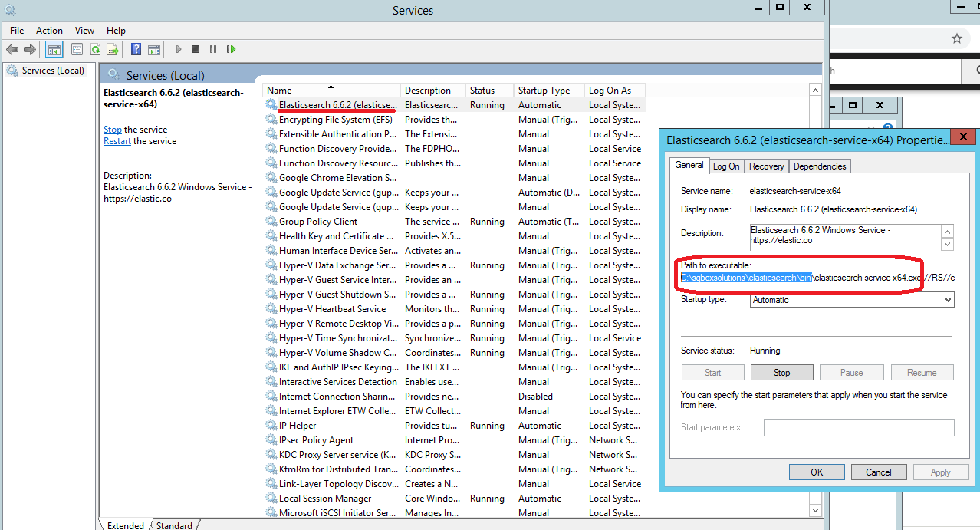Click Cancel in the Properties dialog
Viewport: 980px width, 530px height.
tap(879, 472)
